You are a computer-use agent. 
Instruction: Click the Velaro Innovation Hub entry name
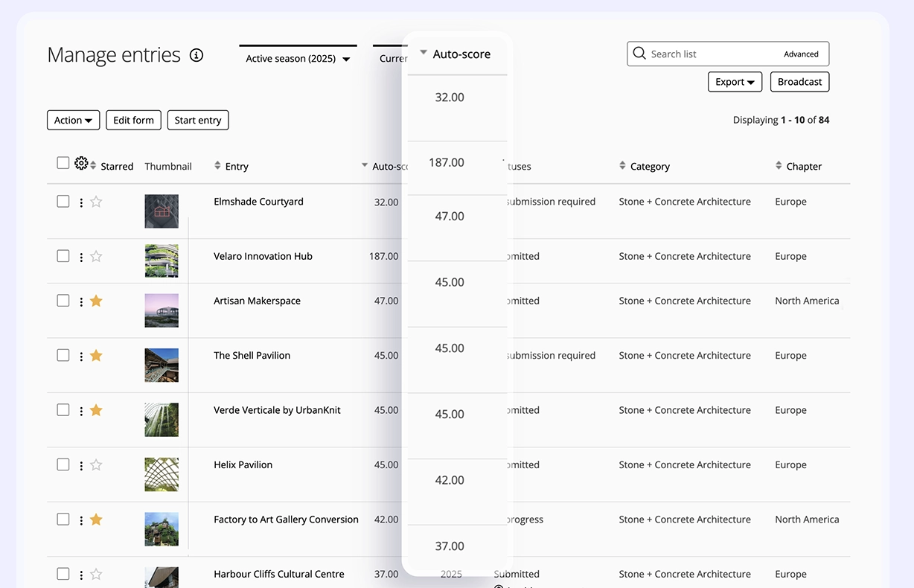click(x=263, y=256)
